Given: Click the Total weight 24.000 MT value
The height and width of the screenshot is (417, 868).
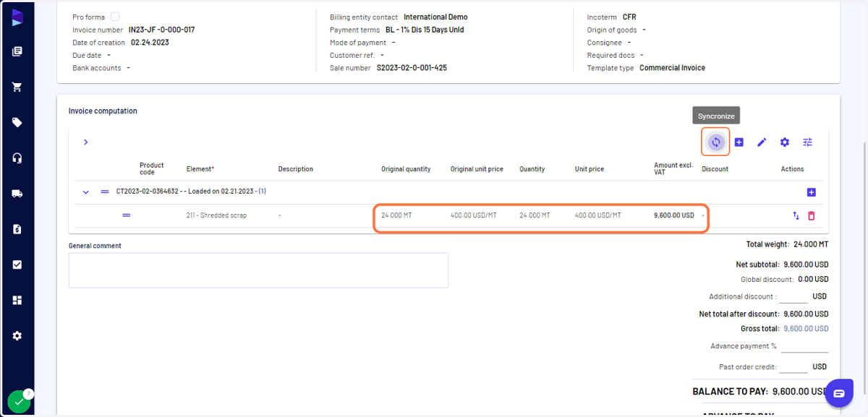Looking at the screenshot, I should (810, 244).
